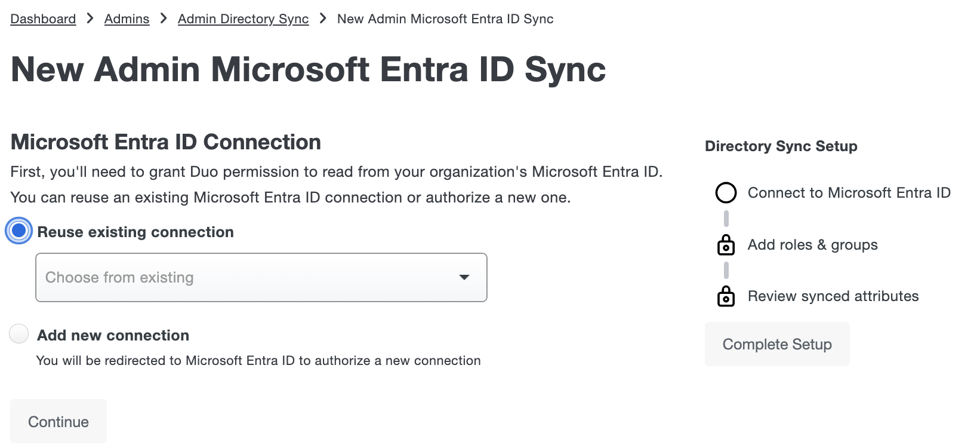Open the Choose from existing dropdown
The width and height of the screenshot is (980, 448).
click(x=261, y=278)
